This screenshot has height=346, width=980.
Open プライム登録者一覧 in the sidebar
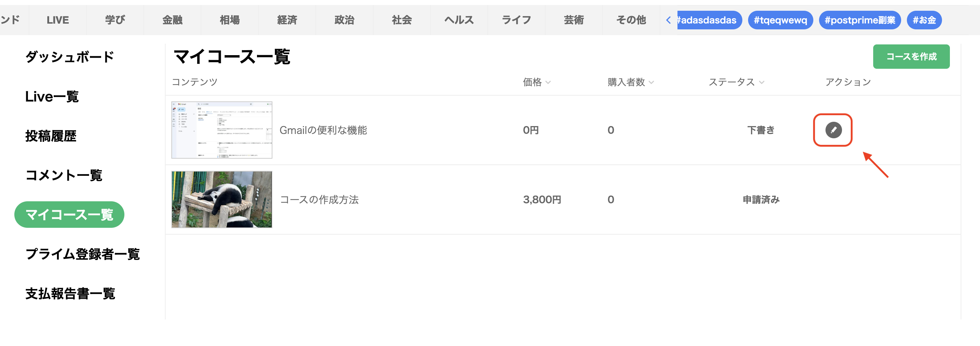(x=82, y=254)
